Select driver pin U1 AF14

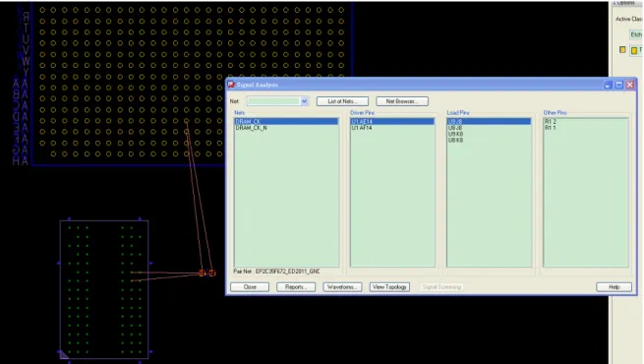(392, 128)
